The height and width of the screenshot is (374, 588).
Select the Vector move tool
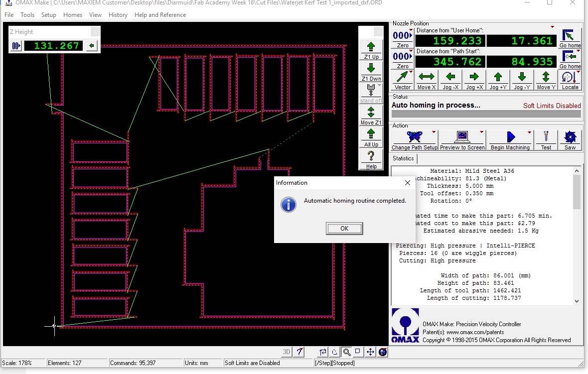(402, 80)
